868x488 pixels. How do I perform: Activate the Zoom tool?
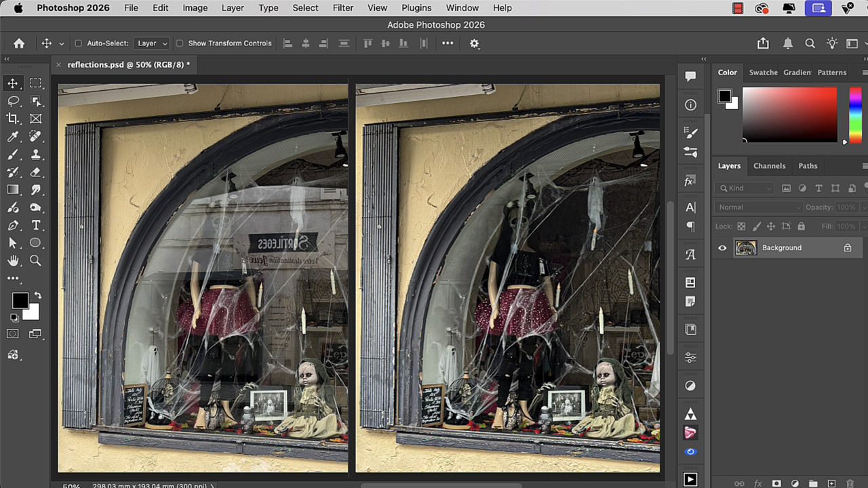coord(36,260)
